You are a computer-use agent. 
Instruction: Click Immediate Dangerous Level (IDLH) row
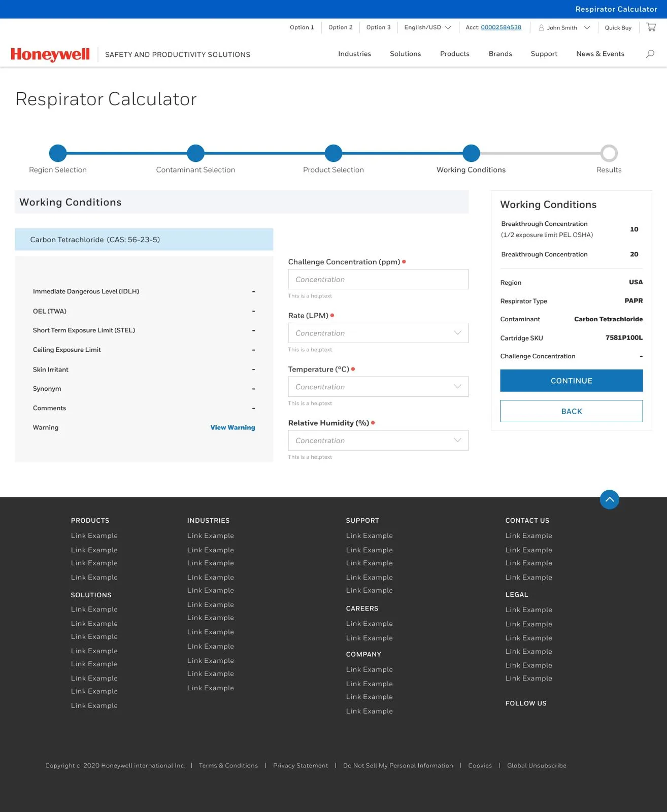144,291
